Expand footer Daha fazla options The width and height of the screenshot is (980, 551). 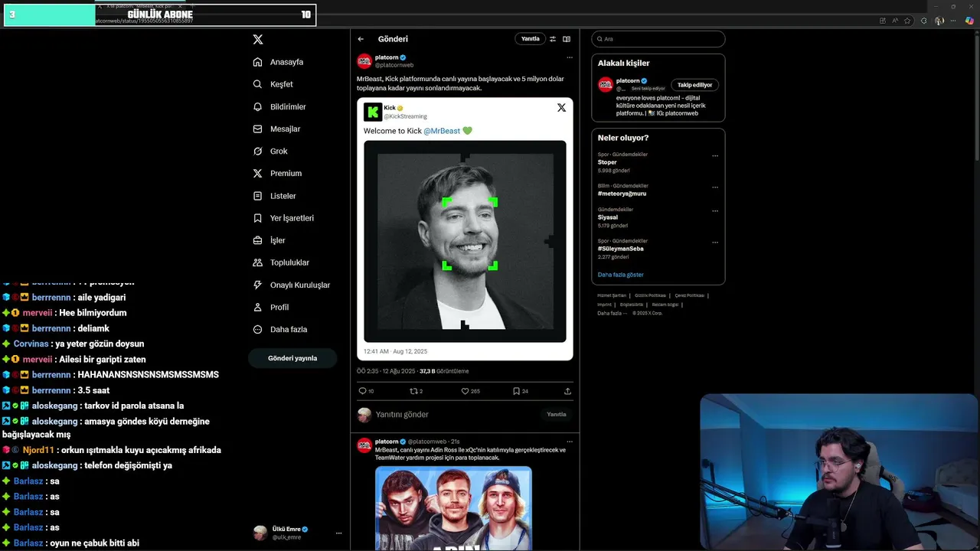pyautogui.click(x=612, y=313)
